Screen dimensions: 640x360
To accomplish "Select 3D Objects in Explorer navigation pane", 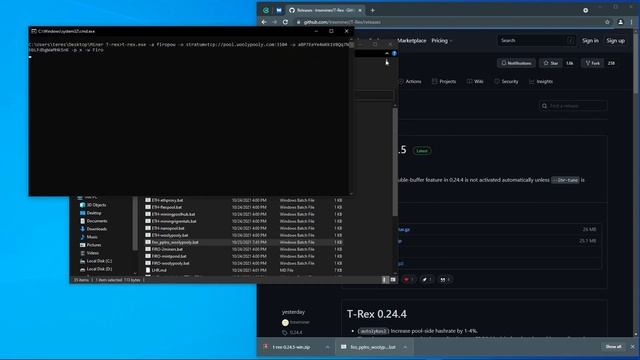I will [93, 205].
